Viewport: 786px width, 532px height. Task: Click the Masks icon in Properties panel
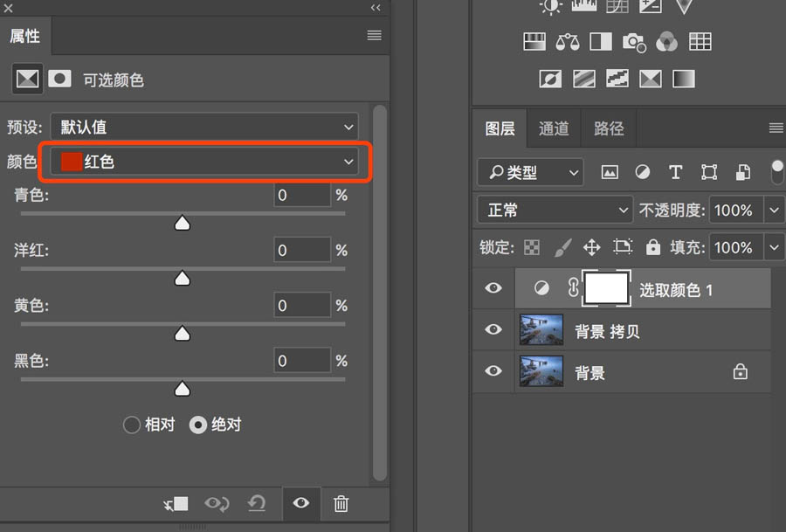tap(59, 79)
